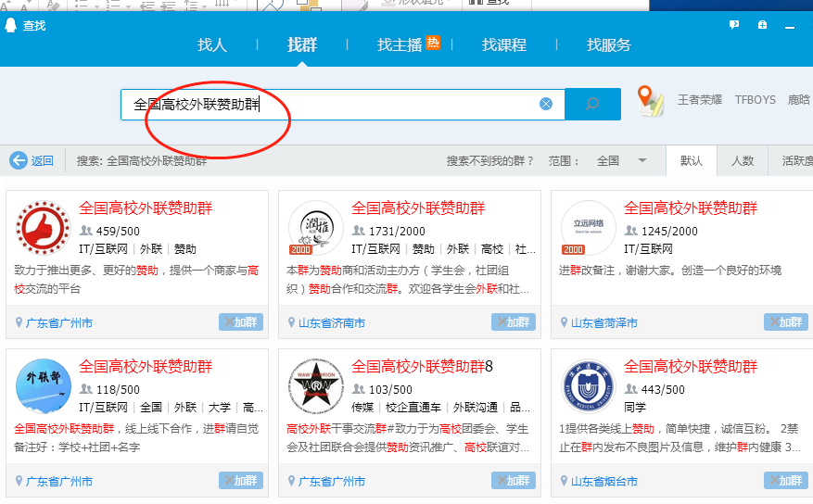Open the thumbs-up group avatar
813x504 pixels.
pyautogui.click(x=43, y=228)
